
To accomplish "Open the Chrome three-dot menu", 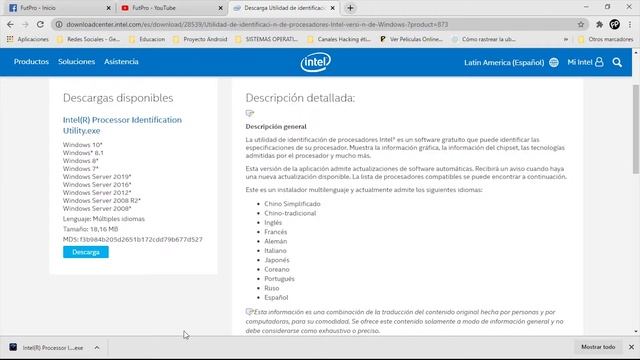I will pyautogui.click(x=630, y=24).
